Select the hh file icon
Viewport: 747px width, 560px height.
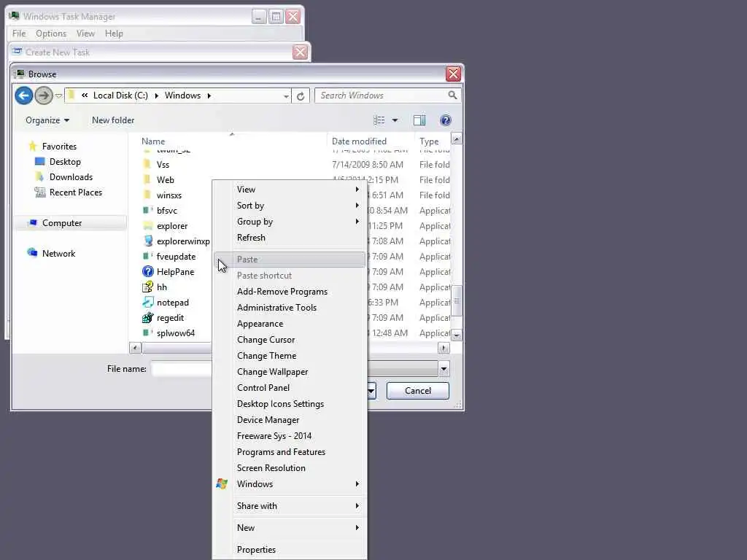click(x=147, y=287)
